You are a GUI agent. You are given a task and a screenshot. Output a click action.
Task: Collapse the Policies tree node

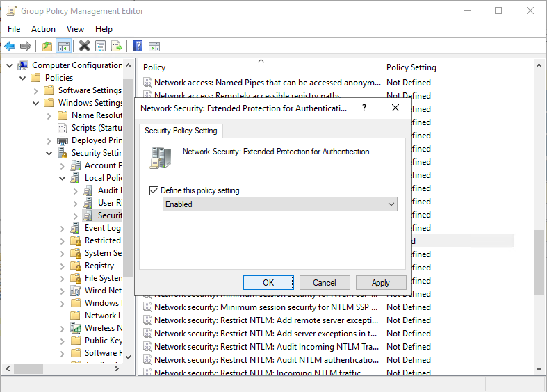pos(23,78)
